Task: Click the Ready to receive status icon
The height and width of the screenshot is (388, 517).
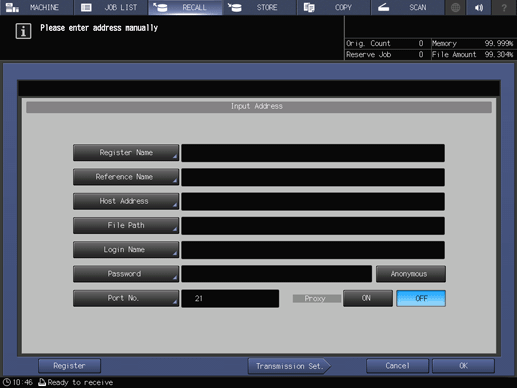Action: (x=42, y=382)
